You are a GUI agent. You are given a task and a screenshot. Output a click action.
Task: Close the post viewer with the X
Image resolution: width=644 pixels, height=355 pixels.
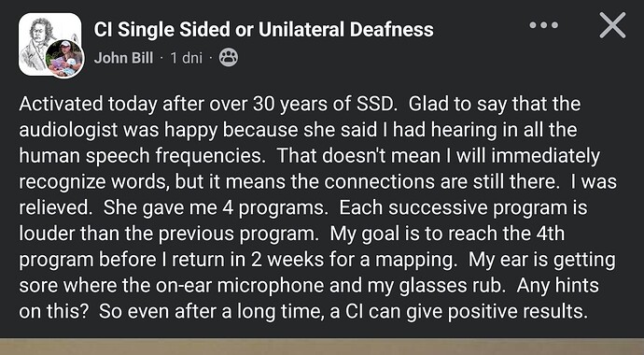(x=612, y=25)
